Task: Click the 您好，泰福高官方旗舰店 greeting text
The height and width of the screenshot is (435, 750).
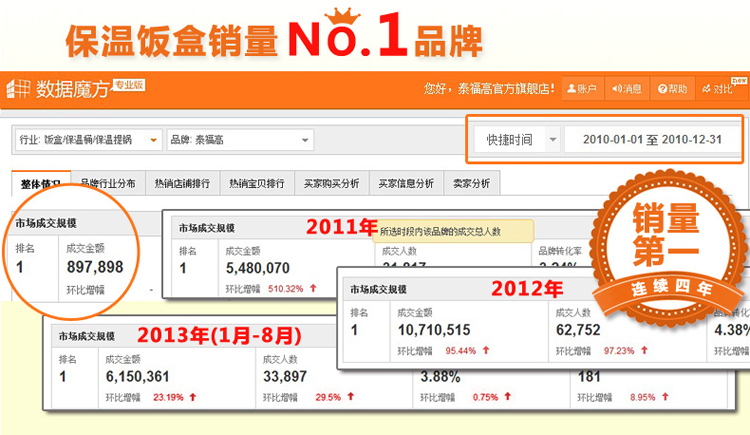Action: 489,89
